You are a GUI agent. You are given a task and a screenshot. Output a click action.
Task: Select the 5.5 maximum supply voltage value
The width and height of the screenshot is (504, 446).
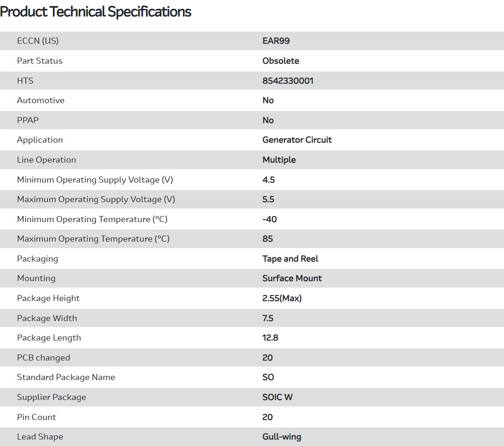[268, 199]
